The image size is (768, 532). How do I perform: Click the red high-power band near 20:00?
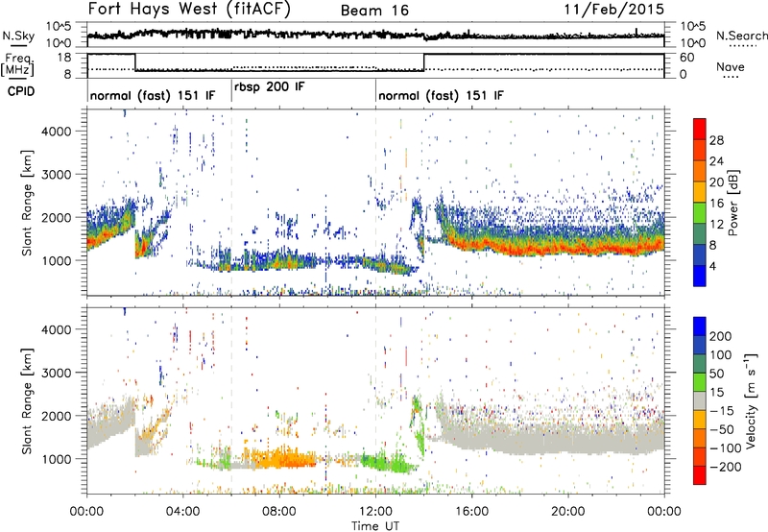(x=568, y=249)
